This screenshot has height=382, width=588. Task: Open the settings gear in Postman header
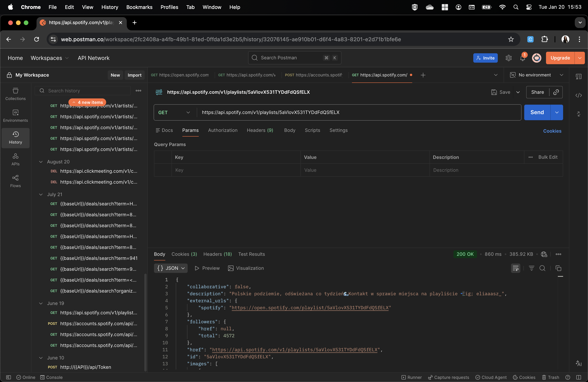(x=508, y=58)
